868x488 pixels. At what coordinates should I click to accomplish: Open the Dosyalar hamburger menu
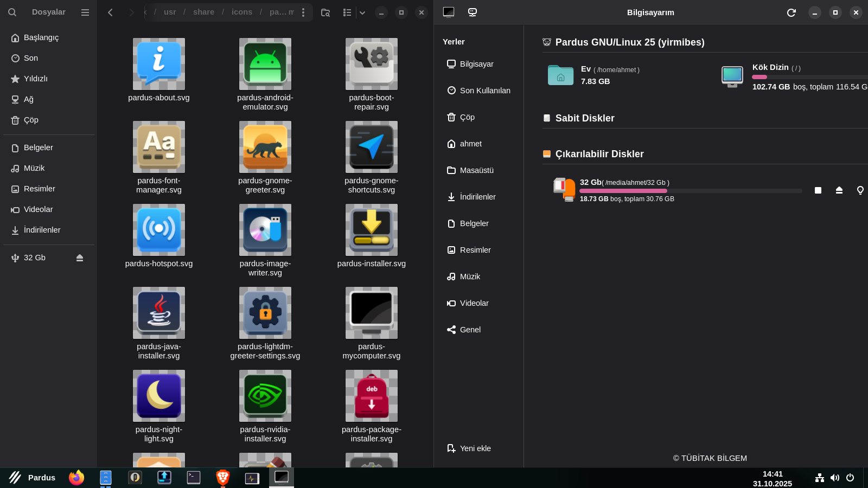click(x=85, y=12)
